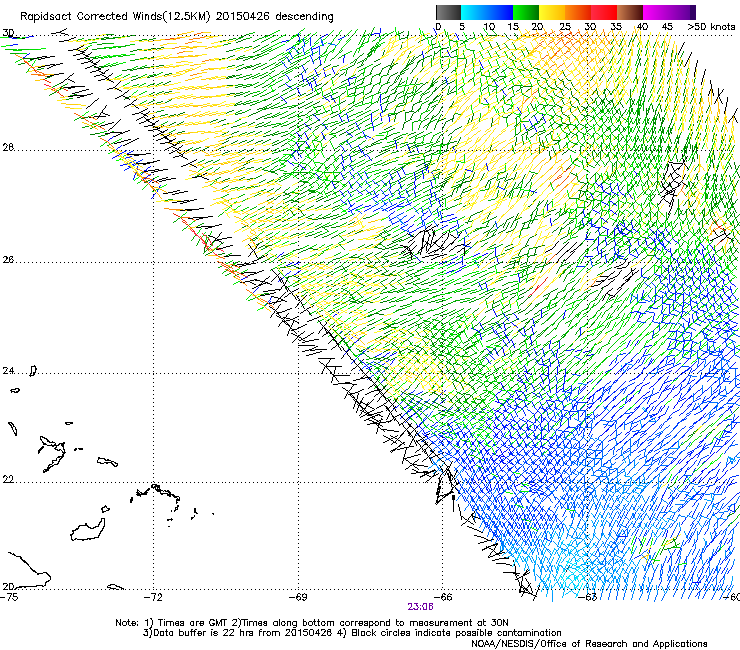The image size is (740, 650).
Task: Click latitude label 24
Action: pyautogui.click(x=8, y=371)
